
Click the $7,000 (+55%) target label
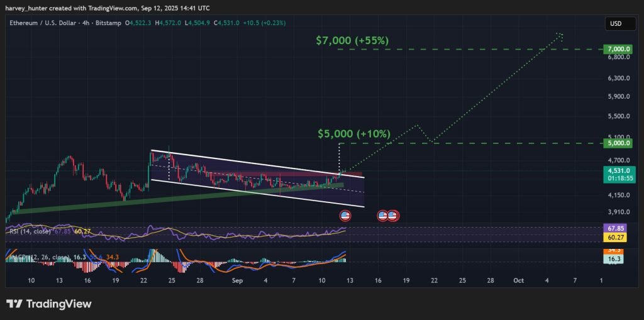[x=352, y=41]
